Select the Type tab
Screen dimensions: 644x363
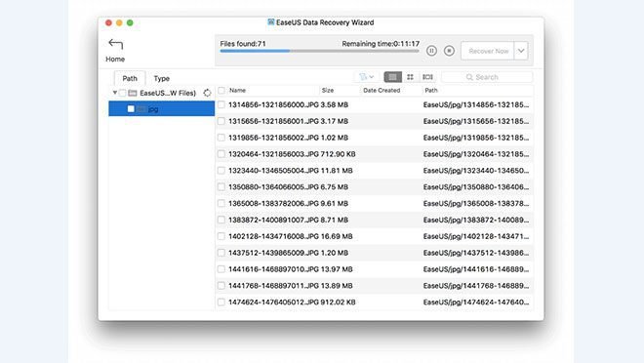click(x=161, y=78)
